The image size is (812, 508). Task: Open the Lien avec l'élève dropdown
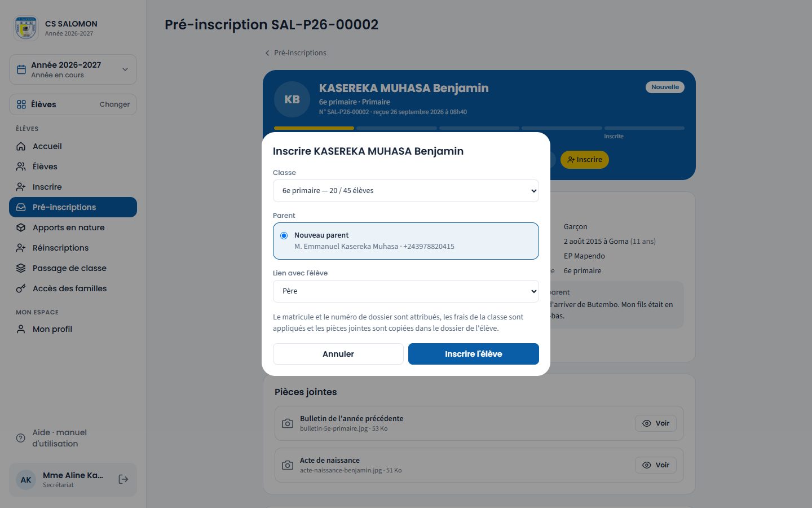tap(406, 291)
